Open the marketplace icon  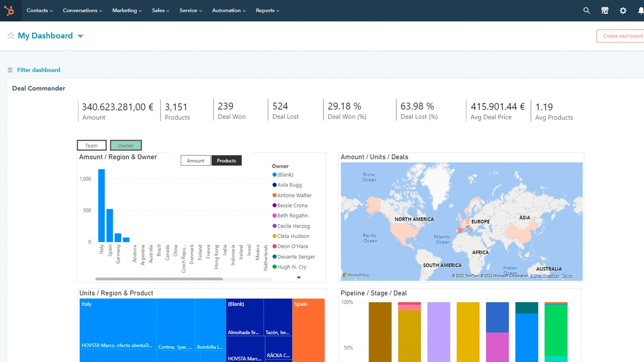click(x=605, y=10)
